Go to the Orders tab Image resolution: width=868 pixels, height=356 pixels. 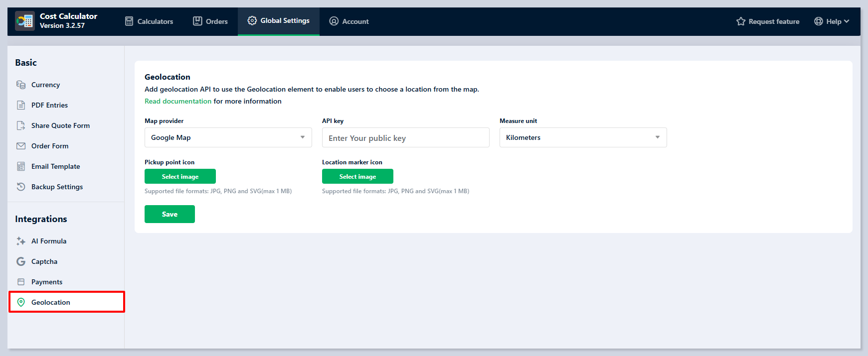click(210, 21)
